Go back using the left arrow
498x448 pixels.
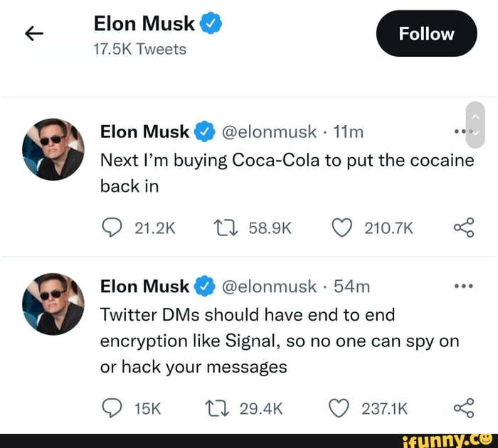(34, 33)
